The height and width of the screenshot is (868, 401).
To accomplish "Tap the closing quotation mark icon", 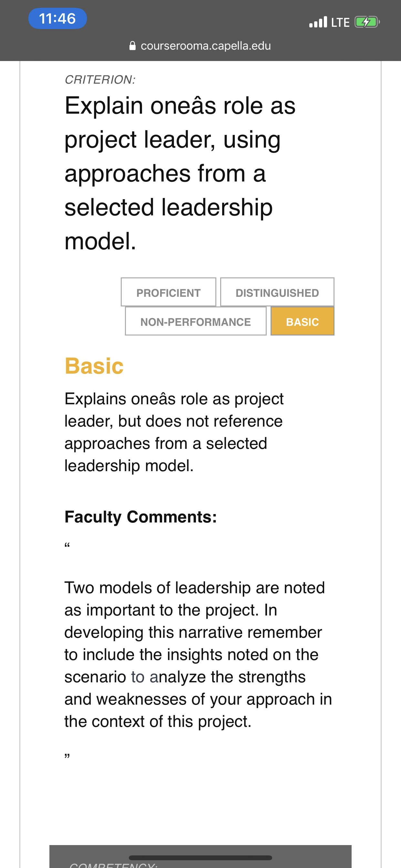I will coord(67,756).
